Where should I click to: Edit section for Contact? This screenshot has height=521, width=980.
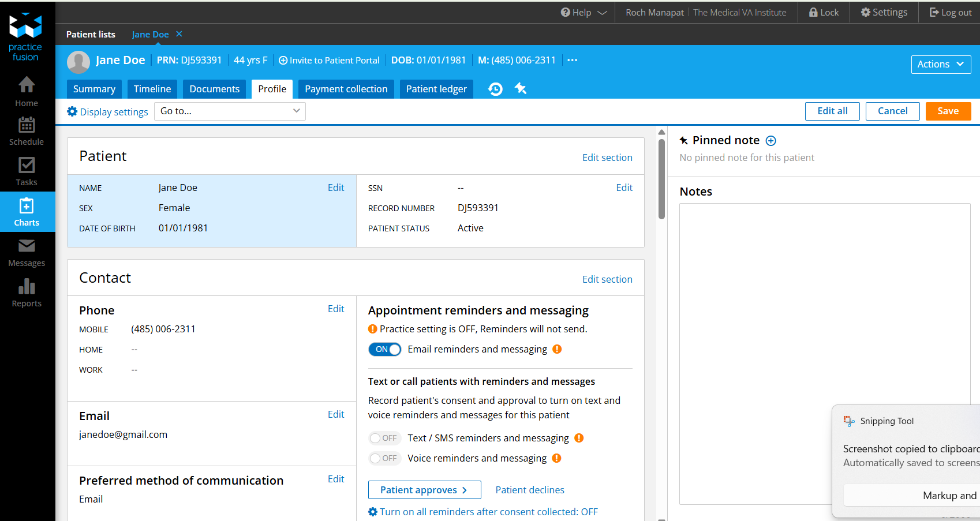point(607,279)
